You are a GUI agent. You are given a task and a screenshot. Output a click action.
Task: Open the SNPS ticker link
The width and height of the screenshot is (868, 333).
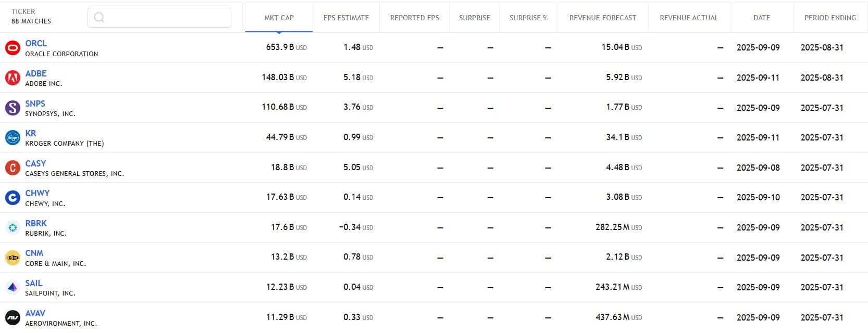click(x=35, y=104)
